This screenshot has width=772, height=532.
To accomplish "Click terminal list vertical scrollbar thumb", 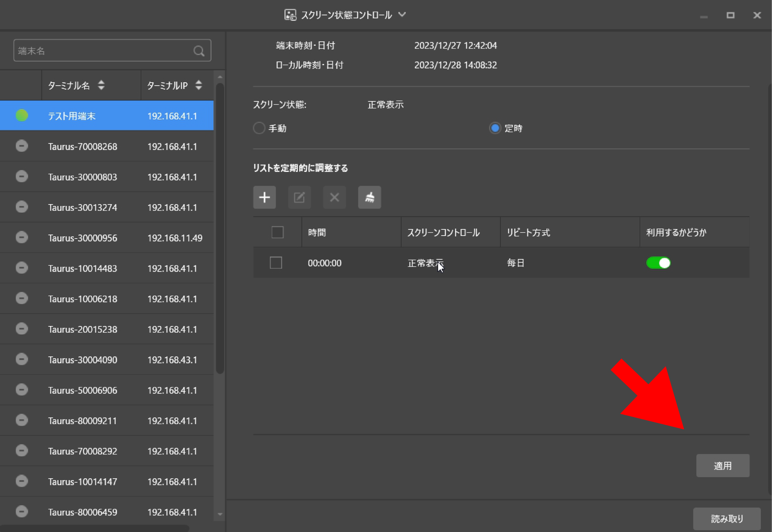I will (220, 228).
